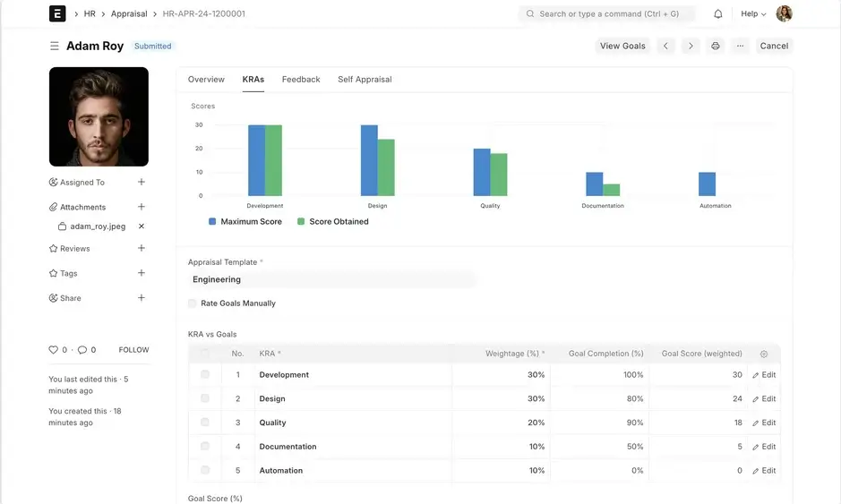Open the Self Appraisal tab
The image size is (841, 504).
365,80
